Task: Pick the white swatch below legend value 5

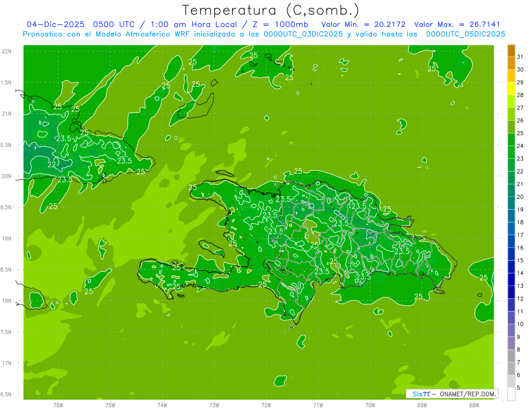Action: [x=511, y=394]
